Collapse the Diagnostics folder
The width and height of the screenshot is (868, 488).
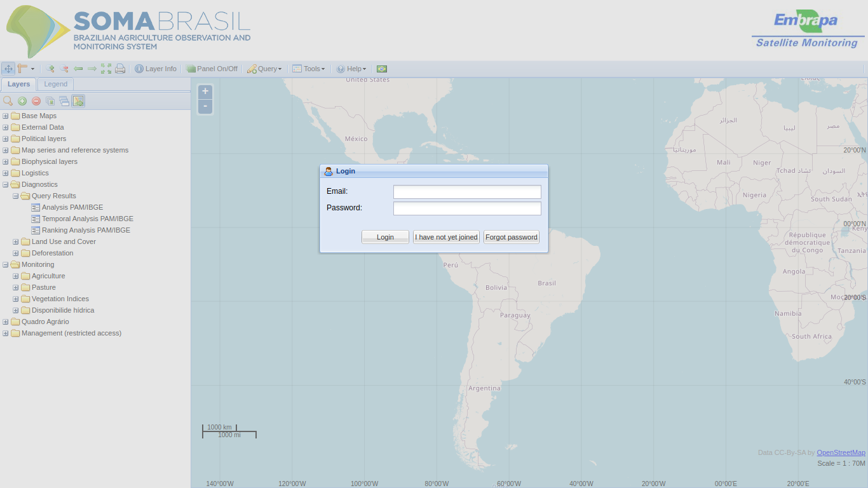click(6, 184)
